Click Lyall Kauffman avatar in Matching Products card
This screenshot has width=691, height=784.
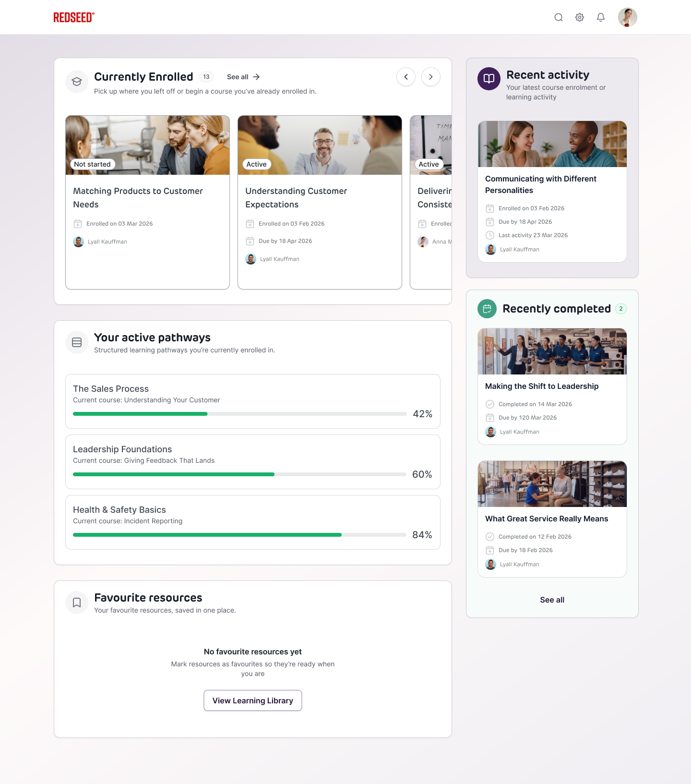pyautogui.click(x=79, y=241)
